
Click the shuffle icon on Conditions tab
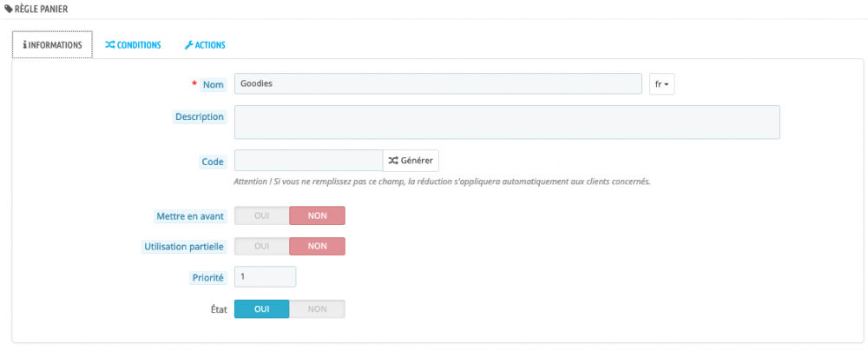pyautogui.click(x=109, y=45)
